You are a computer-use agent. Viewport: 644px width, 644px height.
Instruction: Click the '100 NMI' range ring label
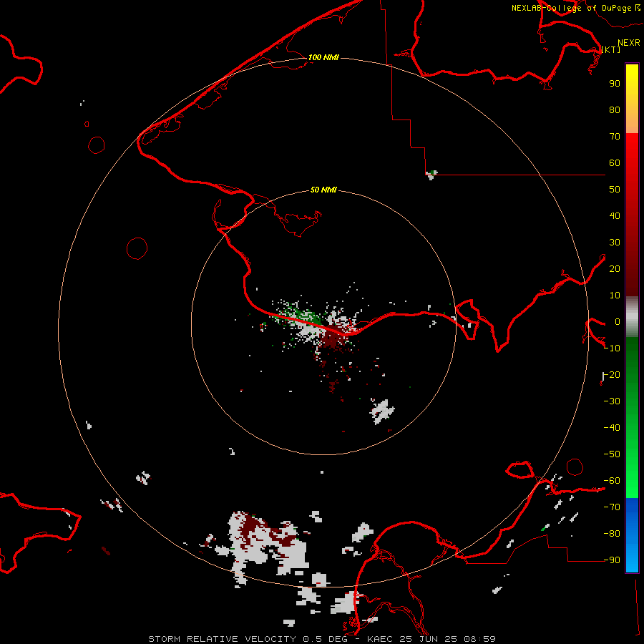323,57
